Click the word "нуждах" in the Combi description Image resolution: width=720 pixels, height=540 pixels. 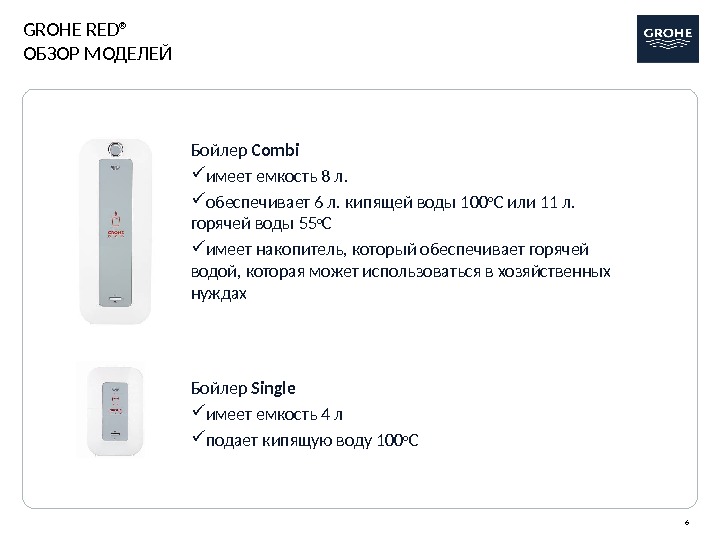click(x=217, y=295)
